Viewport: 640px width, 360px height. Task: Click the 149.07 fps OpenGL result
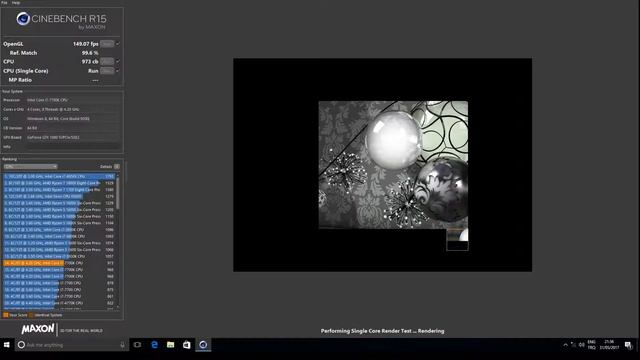(86, 44)
